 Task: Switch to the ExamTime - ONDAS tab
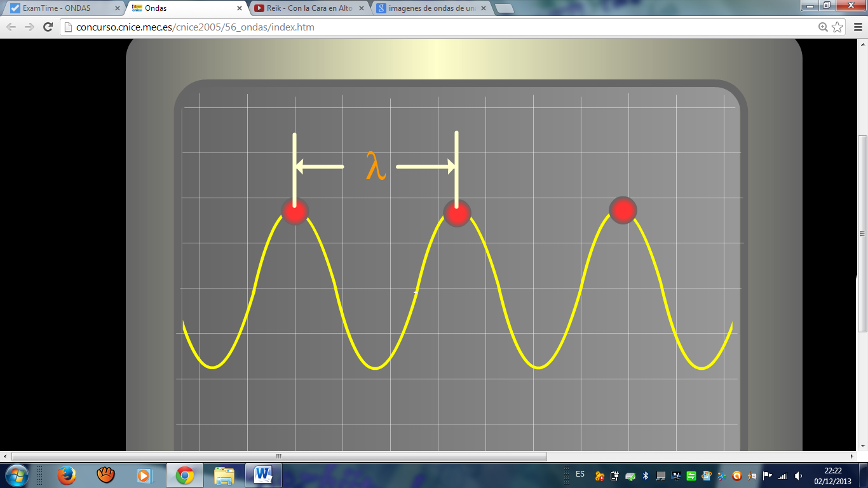point(64,8)
